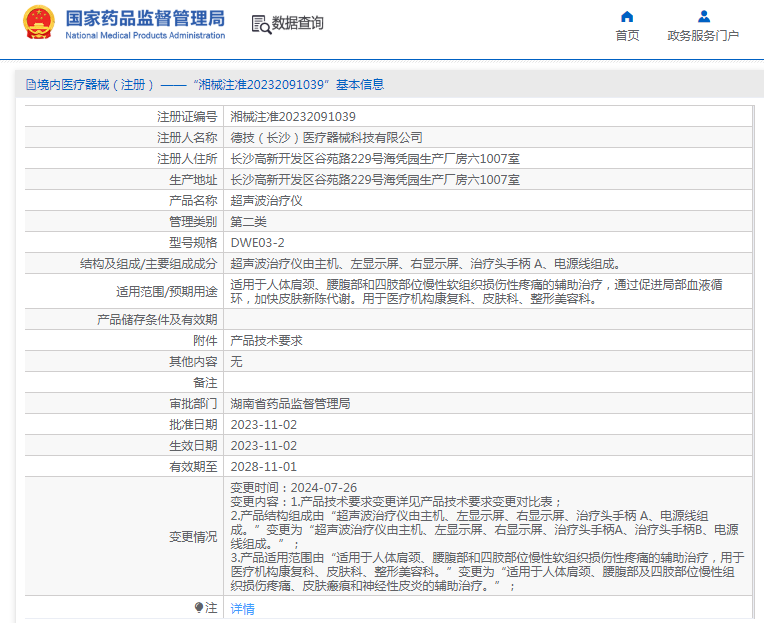Click 其他内容 value 无
This screenshot has width=764, height=623.
coord(236,361)
